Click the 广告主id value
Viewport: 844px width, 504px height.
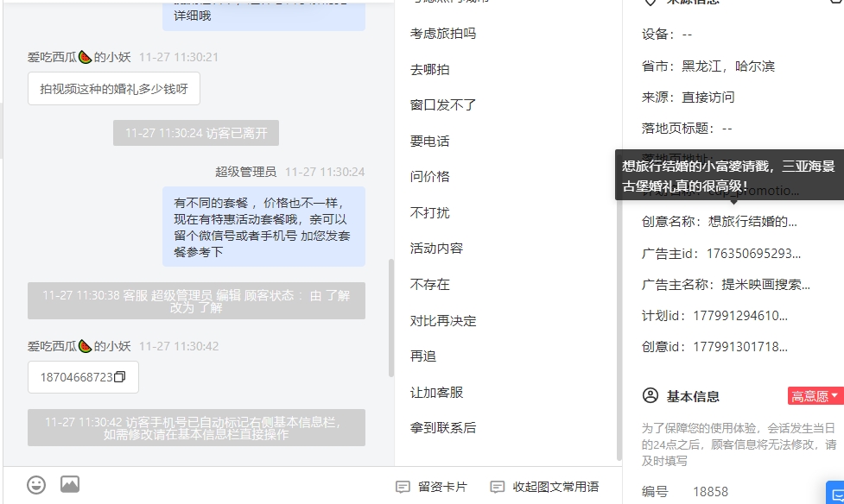point(753,254)
